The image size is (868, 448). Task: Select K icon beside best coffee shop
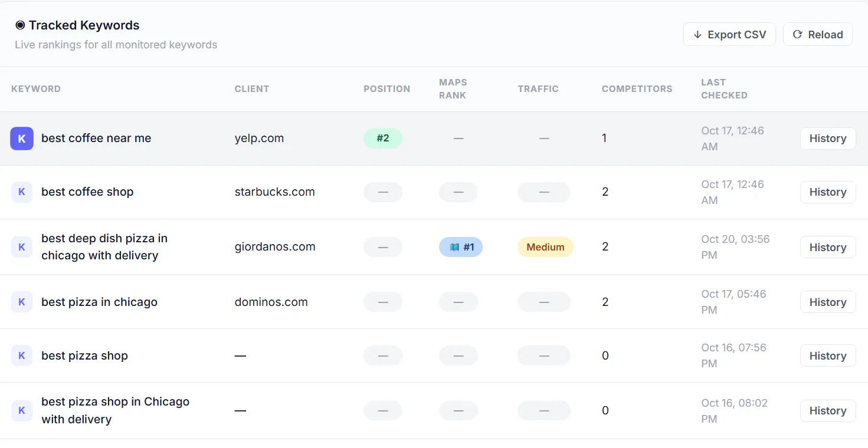point(22,192)
